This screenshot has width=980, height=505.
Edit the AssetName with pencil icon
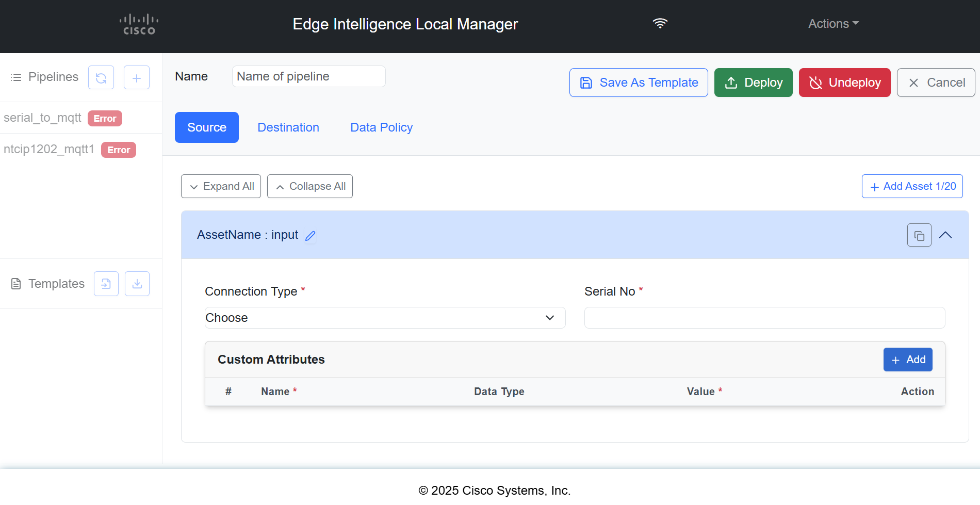point(310,236)
